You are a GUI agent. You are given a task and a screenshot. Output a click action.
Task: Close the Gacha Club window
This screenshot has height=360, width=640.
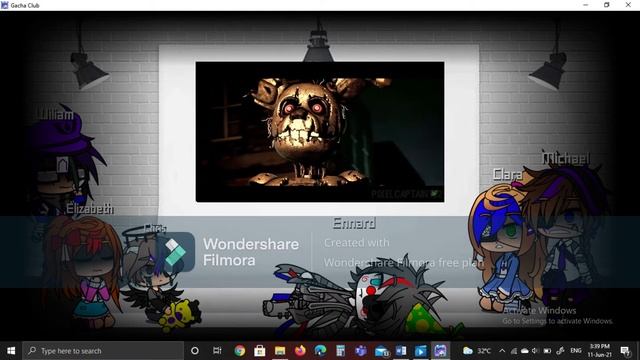(x=628, y=5)
